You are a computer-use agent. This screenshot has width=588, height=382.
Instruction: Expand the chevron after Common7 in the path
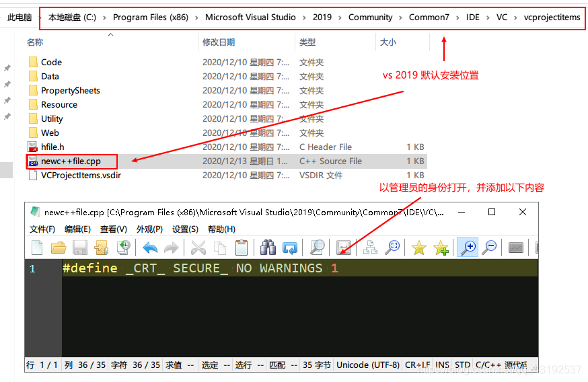pos(457,17)
